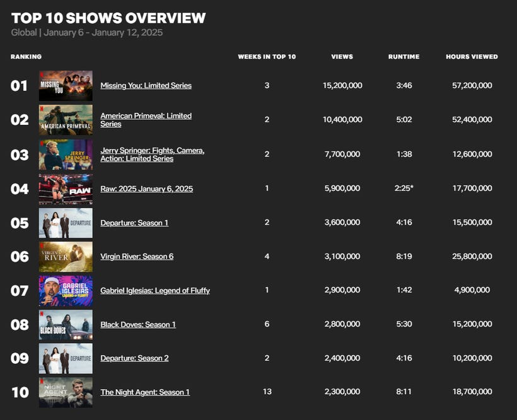Click the 15,200,000 hours viewed value for Black Doves

tap(472, 324)
